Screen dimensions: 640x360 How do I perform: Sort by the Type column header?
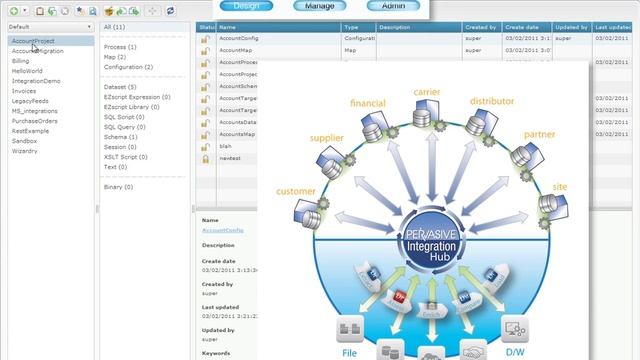tap(358, 27)
